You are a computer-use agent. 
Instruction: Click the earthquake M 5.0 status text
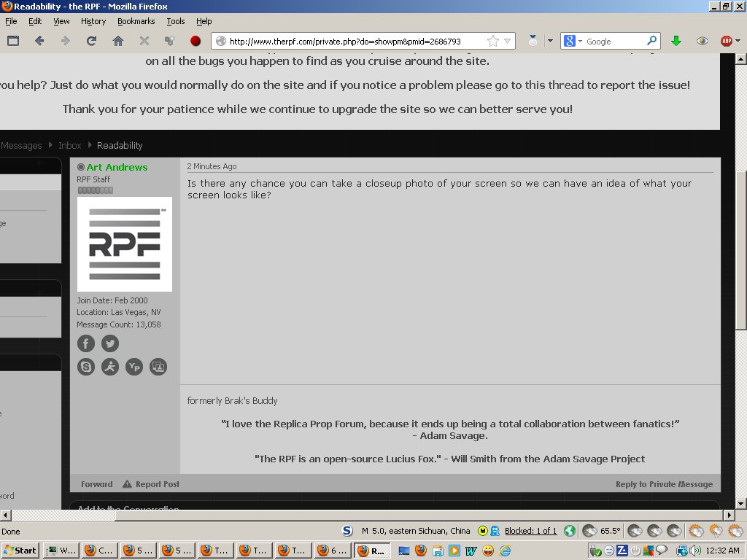(415, 531)
